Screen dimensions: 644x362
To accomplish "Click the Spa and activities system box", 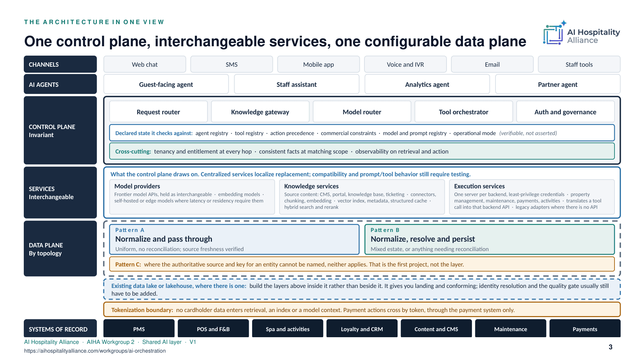I will pos(288,328).
